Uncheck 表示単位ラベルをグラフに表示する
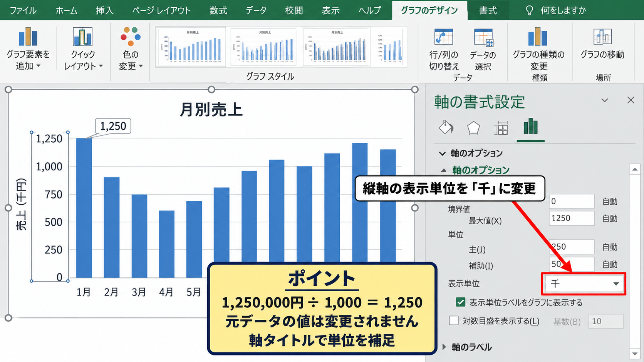The height and width of the screenshot is (362, 644). [460, 302]
